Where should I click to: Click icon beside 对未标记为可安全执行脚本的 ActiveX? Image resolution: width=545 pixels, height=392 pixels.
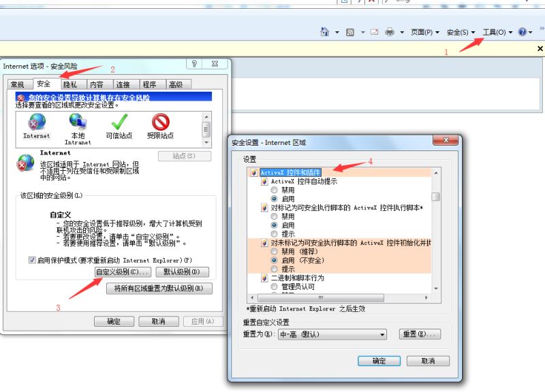click(264, 243)
